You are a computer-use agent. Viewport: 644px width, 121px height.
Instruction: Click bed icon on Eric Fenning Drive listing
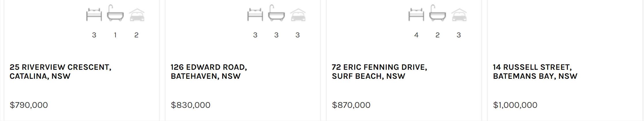(x=416, y=15)
